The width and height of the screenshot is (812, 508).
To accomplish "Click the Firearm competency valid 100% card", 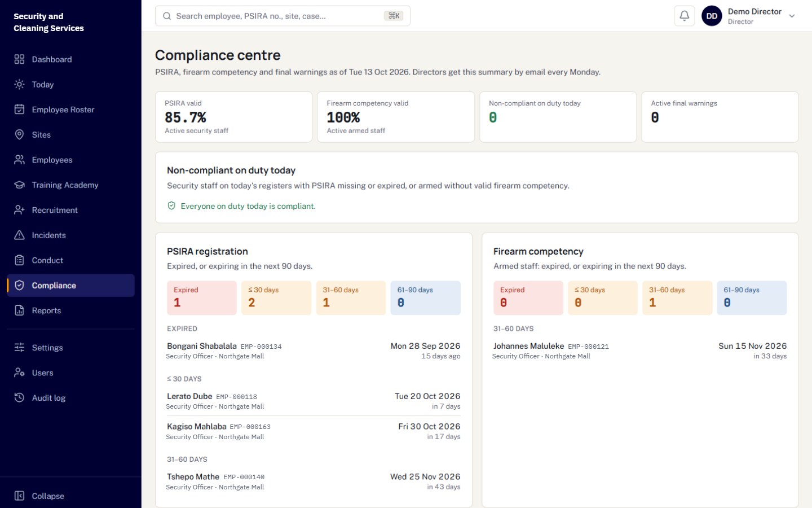I will tap(396, 117).
